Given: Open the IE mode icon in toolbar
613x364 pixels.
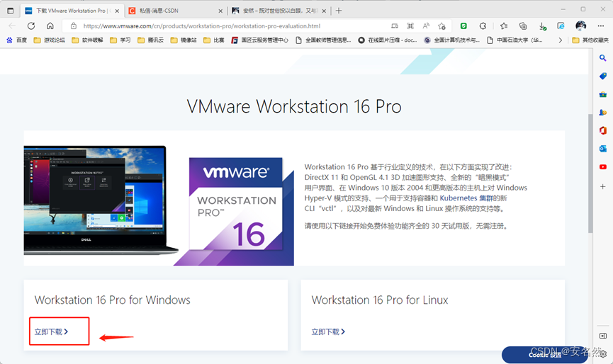Looking at the screenshot, I should (x=561, y=26).
